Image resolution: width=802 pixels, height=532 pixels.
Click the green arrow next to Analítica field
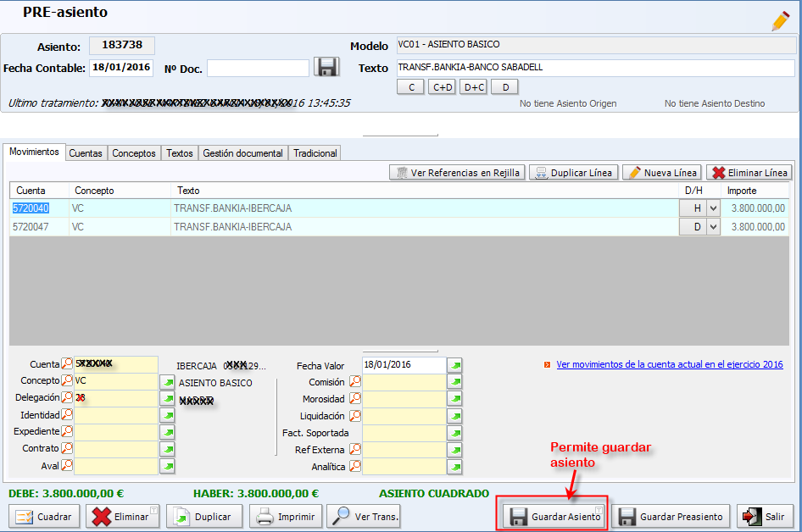click(x=454, y=467)
